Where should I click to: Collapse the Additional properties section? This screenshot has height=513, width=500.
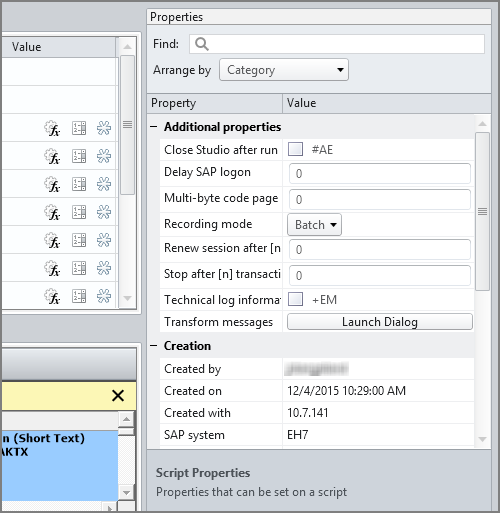[154, 127]
